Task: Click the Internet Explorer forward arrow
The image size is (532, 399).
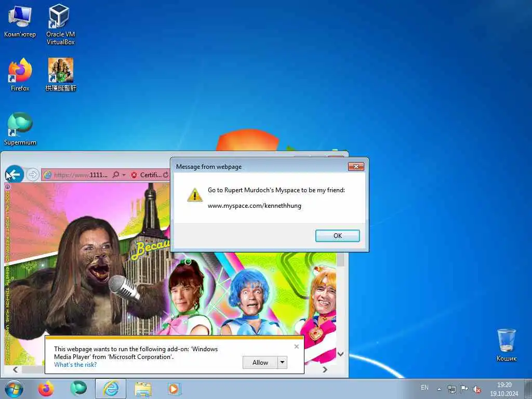Action: tap(33, 175)
